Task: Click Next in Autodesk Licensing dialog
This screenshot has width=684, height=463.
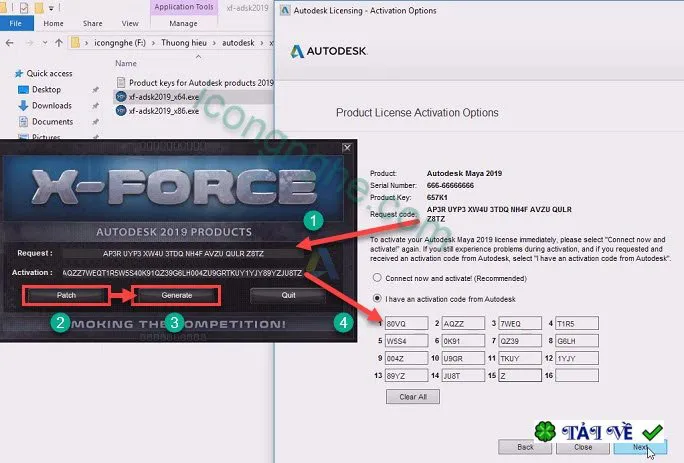Action: tap(640, 447)
